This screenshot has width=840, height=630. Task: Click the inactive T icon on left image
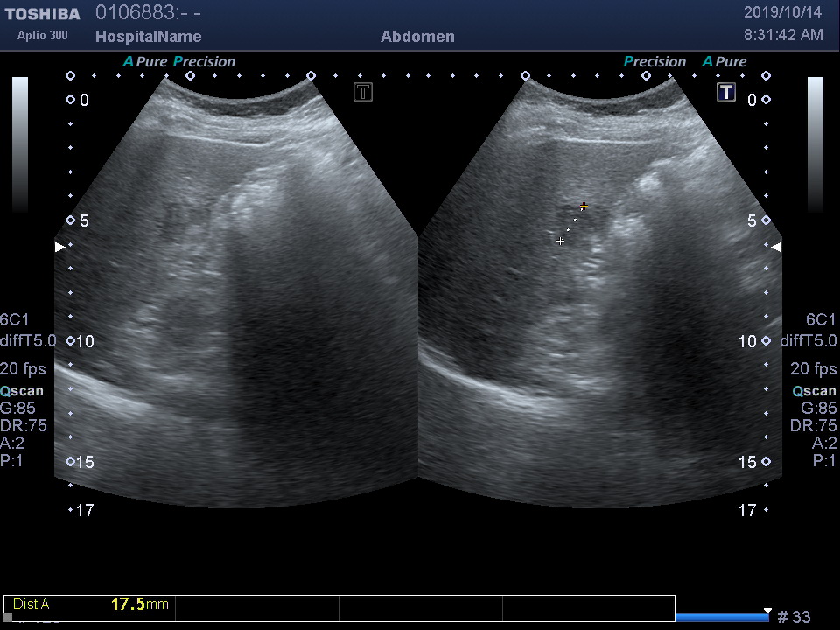tap(363, 92)
